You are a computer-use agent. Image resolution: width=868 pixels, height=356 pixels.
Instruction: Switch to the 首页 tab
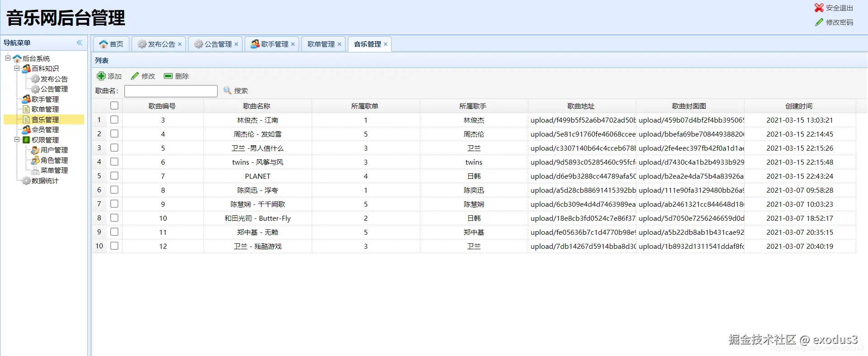tap(111, 44)
